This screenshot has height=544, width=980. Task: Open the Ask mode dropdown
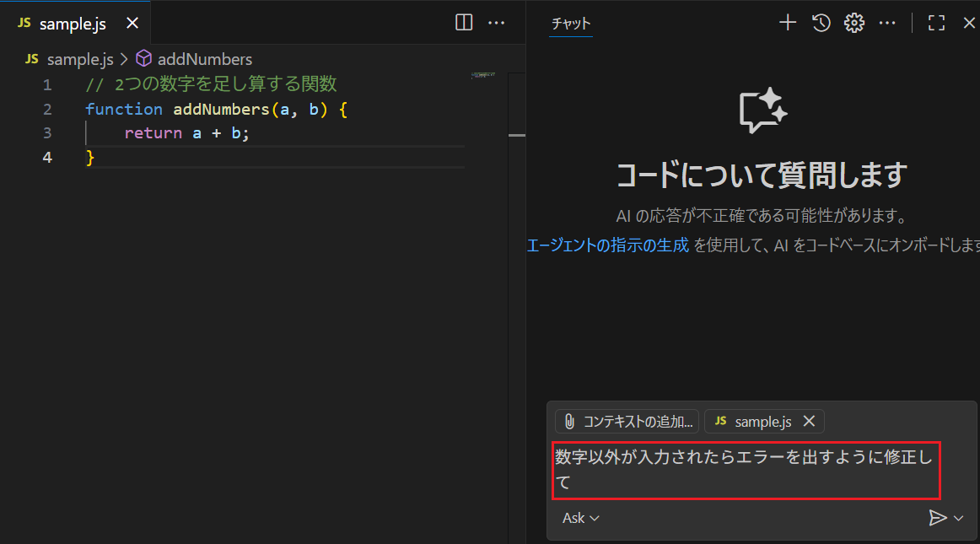click(x=580, y=518)
